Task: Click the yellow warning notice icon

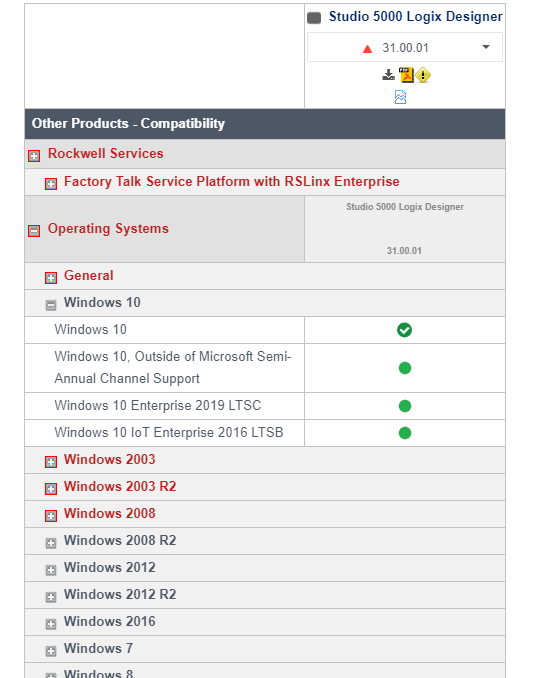Action: [x=423, y=75]
